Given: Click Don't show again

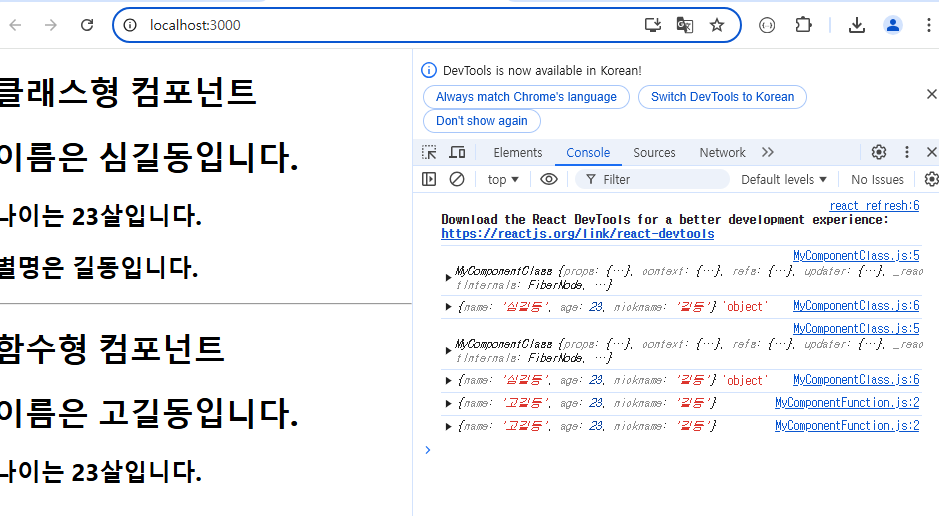Looking at the screenshot, I should coord(481,121).
